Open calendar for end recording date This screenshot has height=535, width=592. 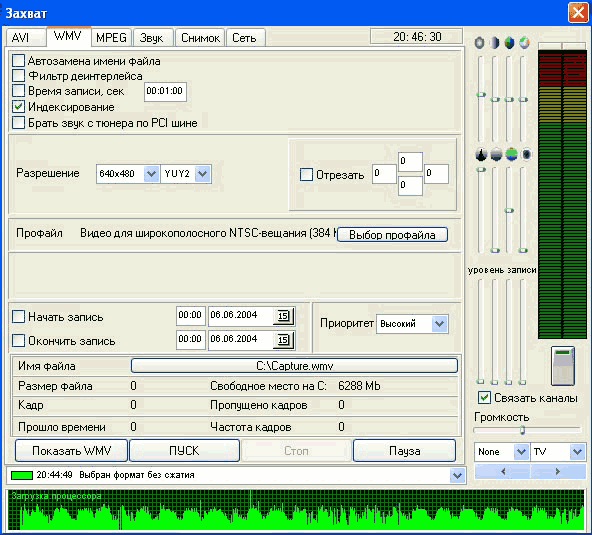coord(283,340)
